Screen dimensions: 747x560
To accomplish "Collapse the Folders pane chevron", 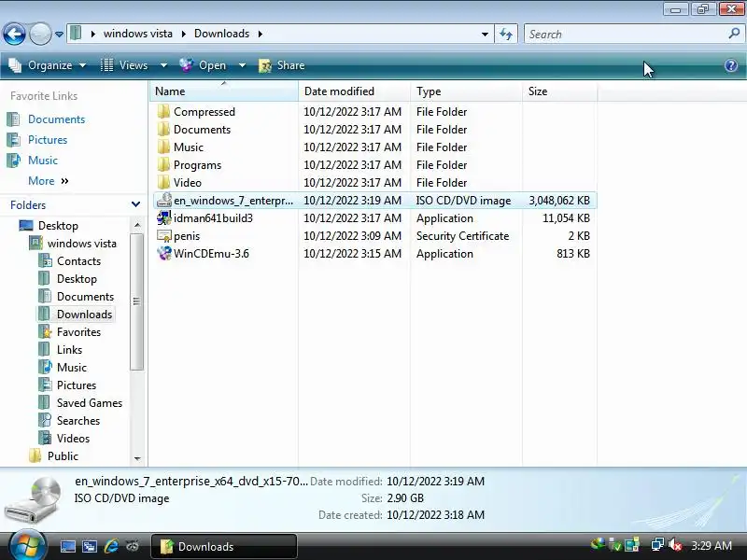I will coord(135,204).
